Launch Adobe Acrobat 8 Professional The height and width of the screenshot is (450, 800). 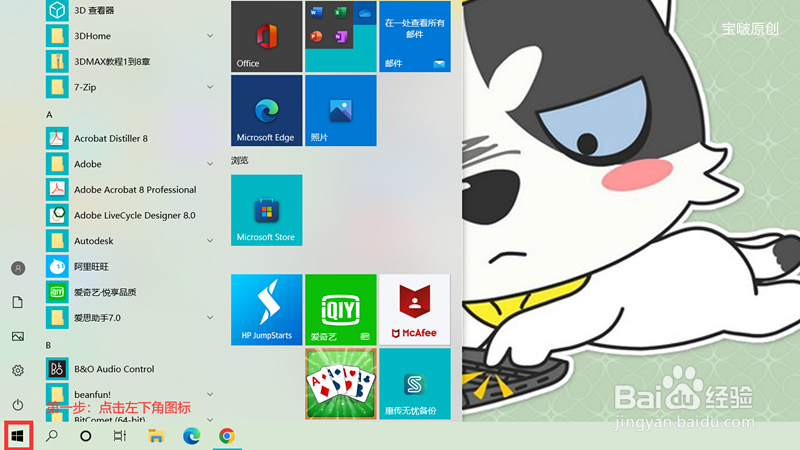click(x=130, y=189)
